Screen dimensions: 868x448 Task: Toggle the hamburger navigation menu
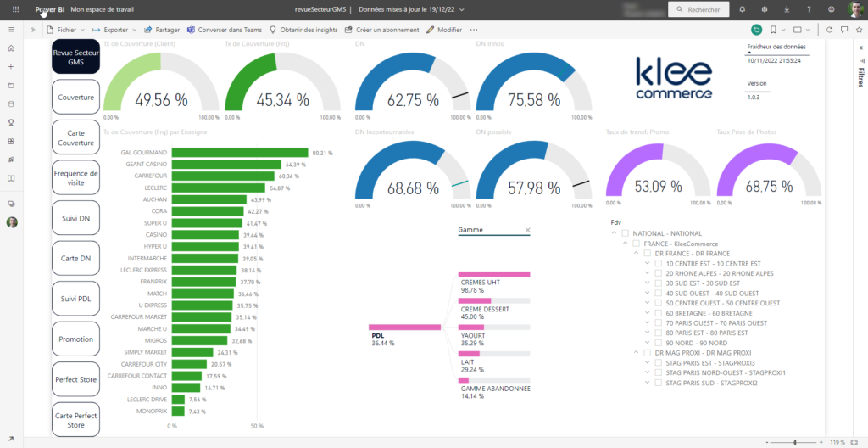[11, 30]
